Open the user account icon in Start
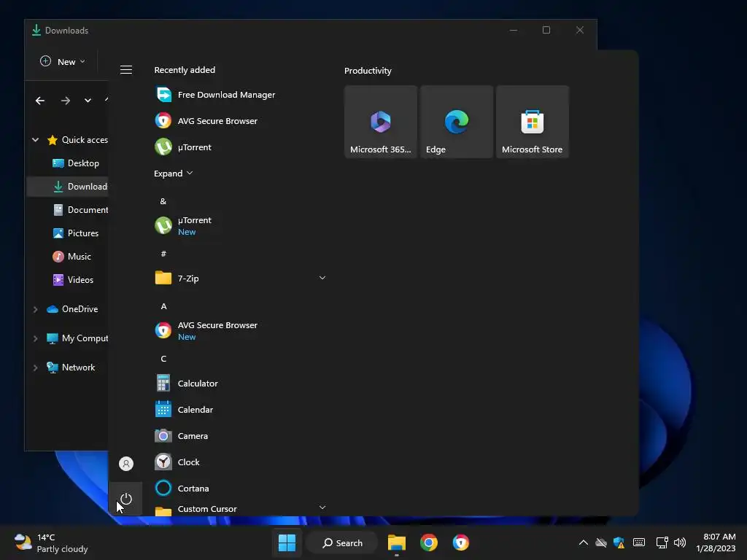The image size is (747, 560). point(125,464)
